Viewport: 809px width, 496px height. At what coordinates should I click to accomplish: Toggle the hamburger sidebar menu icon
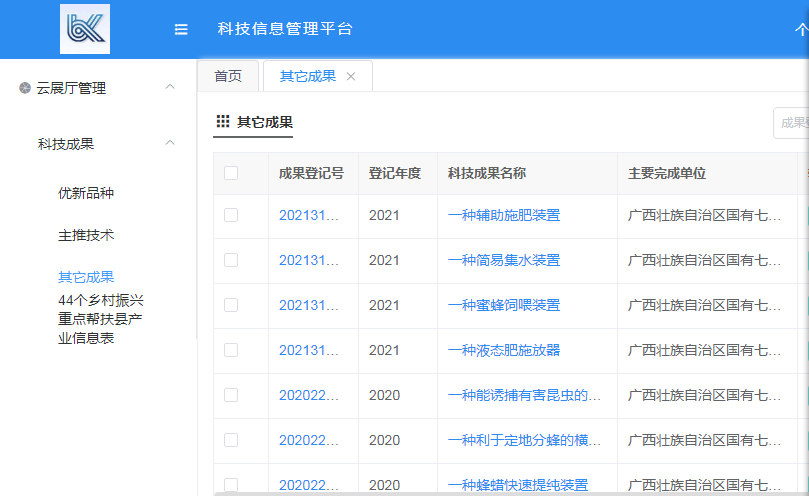point(181,30)
